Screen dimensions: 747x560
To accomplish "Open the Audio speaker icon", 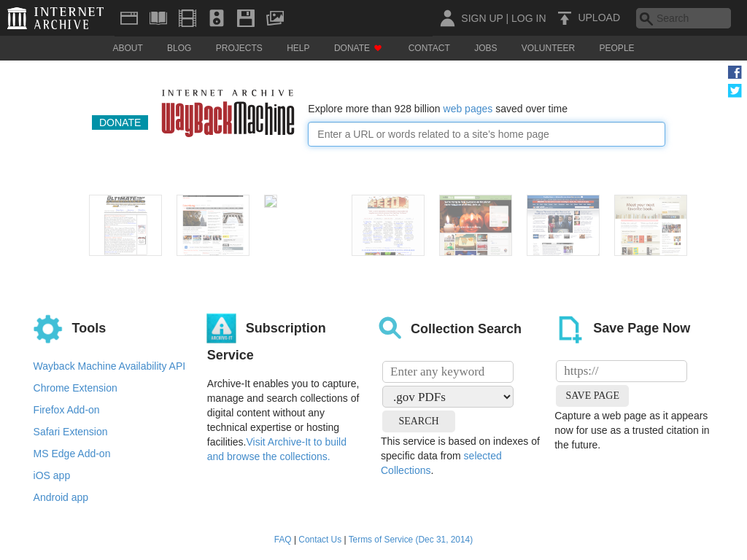I will point(216,18).
